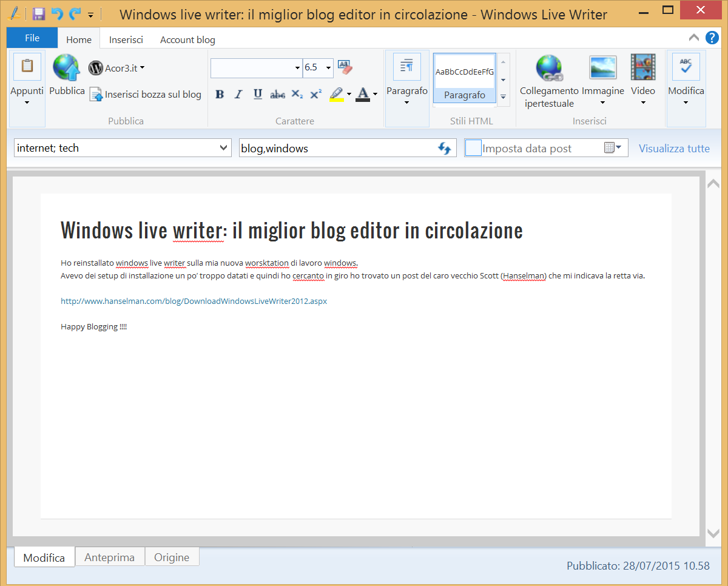Viewport: 728px width, 586px height.
Task: Enable the Imposta data post checkbox
Action: (473, 148)
